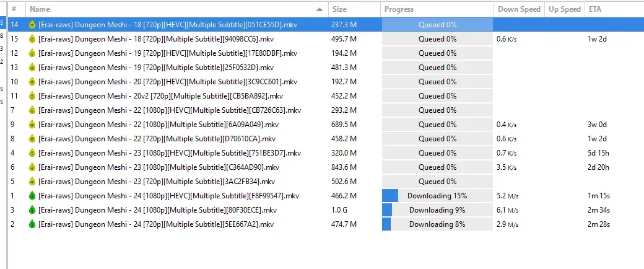
Task: Click the 2.9 M/s download speed cell
Action: tap(508, 224)
